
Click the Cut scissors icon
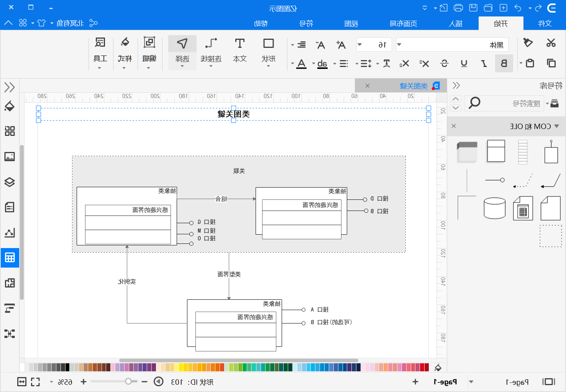point(551,43)
